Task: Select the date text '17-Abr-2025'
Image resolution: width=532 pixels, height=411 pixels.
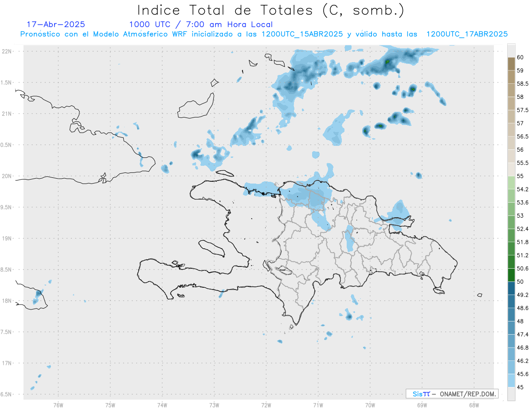Action: coord(56,24)
